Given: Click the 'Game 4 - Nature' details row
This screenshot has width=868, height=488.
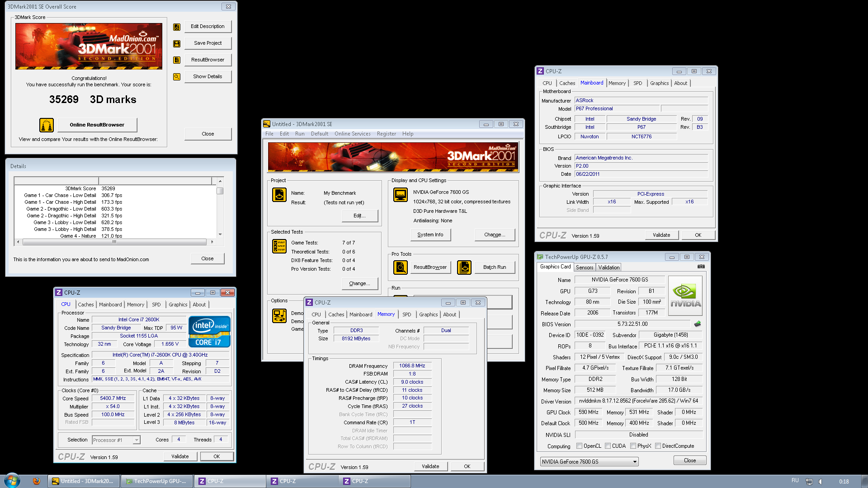Looking at the screenshot, I should 114,236.
